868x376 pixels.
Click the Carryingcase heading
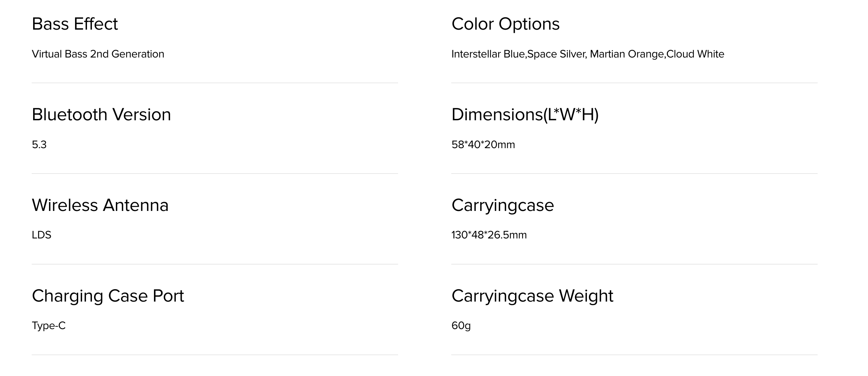click(x=503, y=205)
